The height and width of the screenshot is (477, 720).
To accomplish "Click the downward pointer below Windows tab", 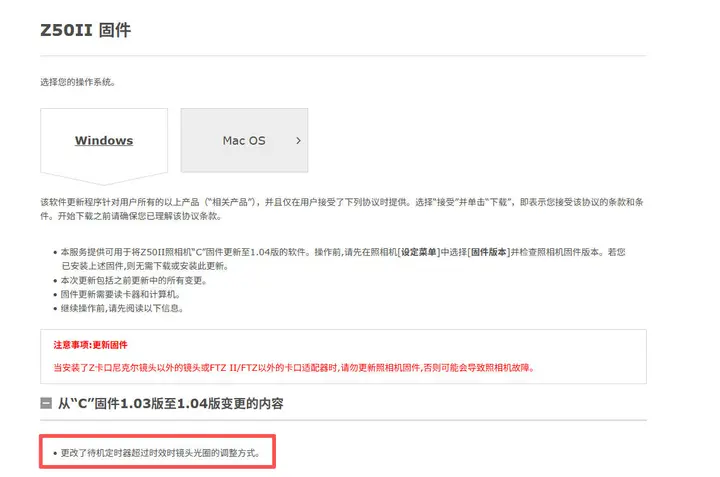I will click(104, 180).
